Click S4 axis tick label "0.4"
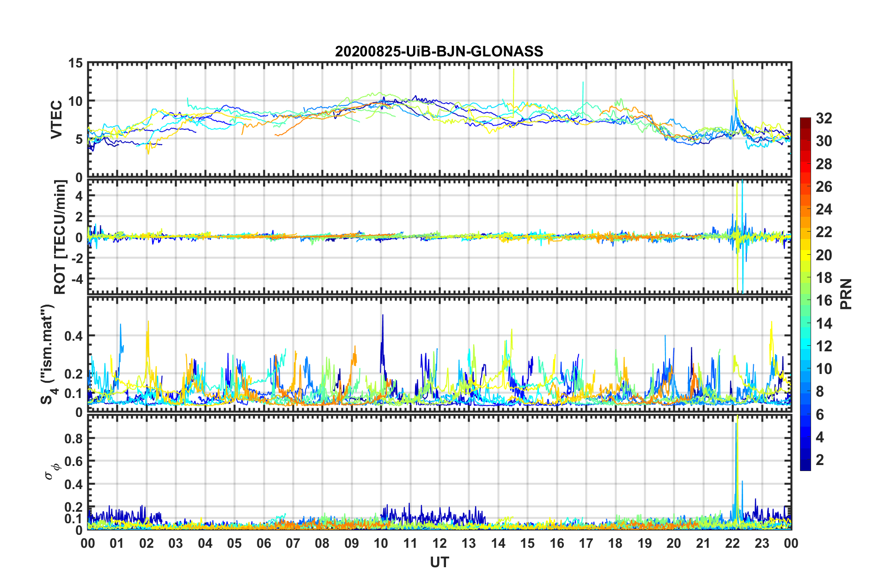 [74, 336]
